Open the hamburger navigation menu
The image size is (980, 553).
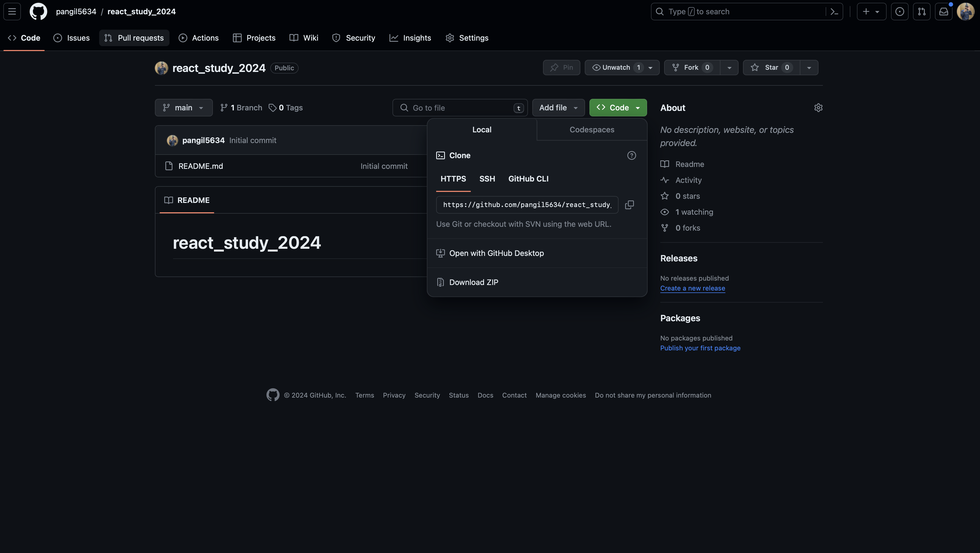point(12,12)
